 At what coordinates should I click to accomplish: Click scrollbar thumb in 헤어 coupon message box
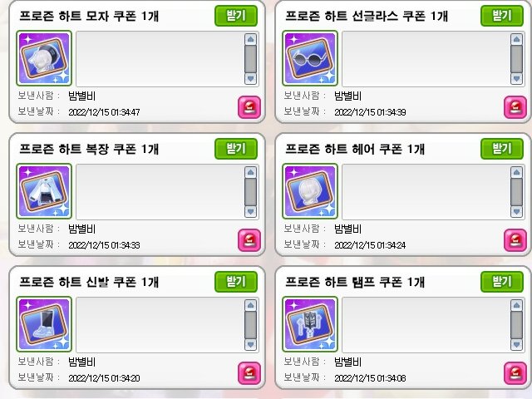pyautogui.click(x=517, y=192)
